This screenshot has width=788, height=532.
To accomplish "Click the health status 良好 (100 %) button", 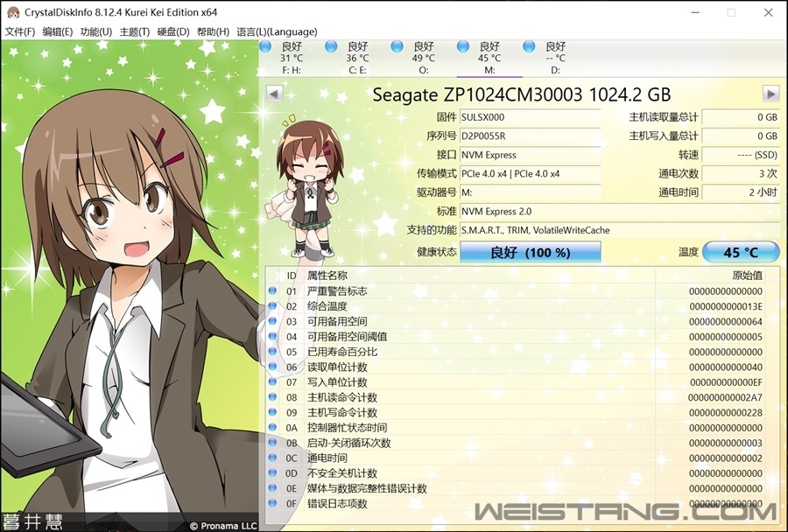I will 531,252.
